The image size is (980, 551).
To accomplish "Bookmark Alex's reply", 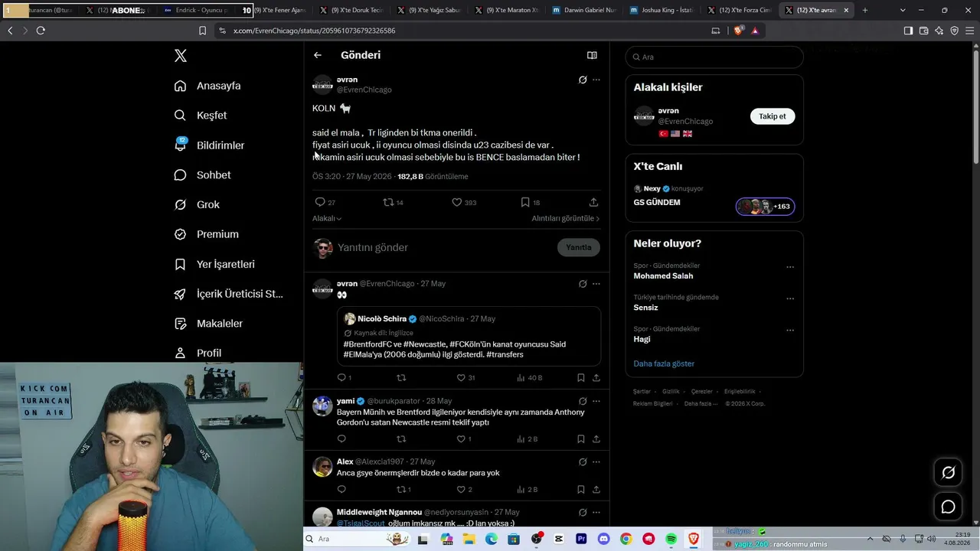I will [580, 489].
